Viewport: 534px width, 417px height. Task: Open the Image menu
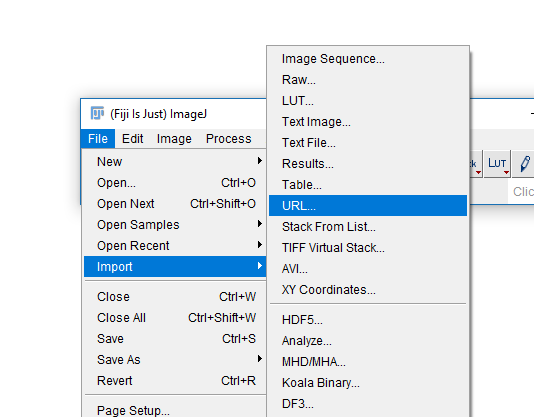pyautogui.click(x=174, y=139)
